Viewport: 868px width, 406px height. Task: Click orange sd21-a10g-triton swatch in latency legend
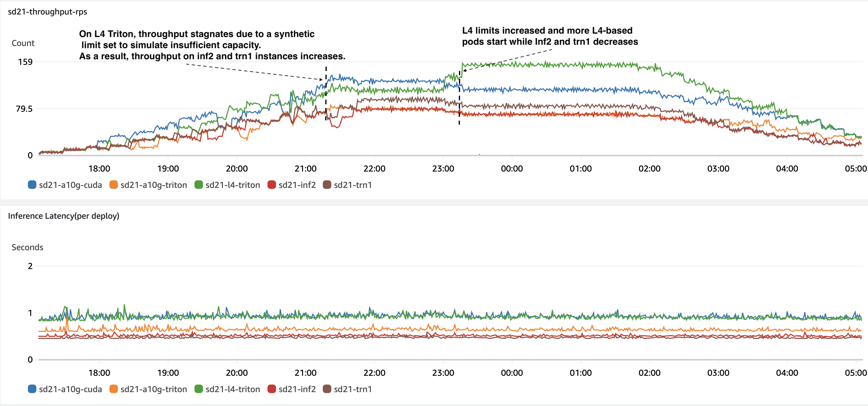click(x=113, y=389)
